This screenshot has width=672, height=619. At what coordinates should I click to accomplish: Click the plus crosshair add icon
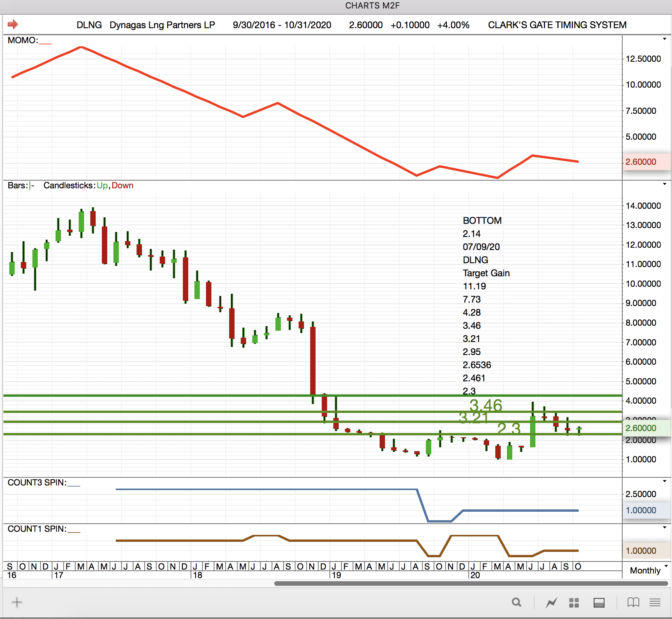[17, 602]
